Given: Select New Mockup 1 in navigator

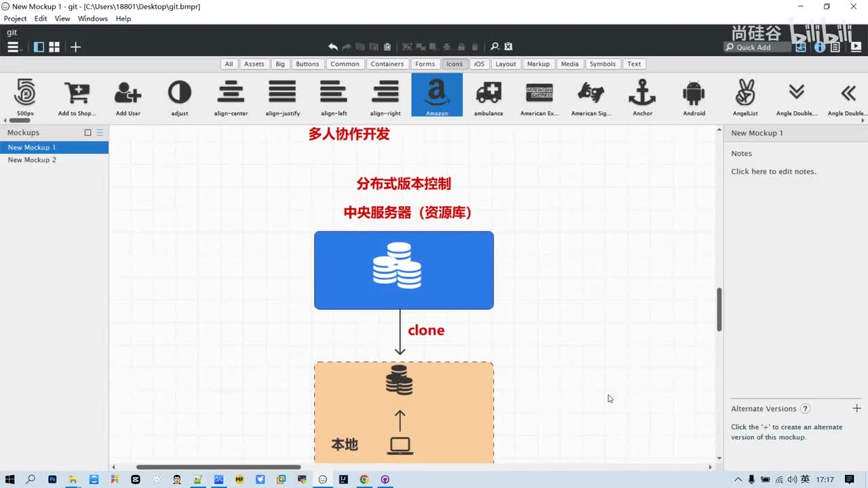Looking at the screenshot, I should point(54,147).
